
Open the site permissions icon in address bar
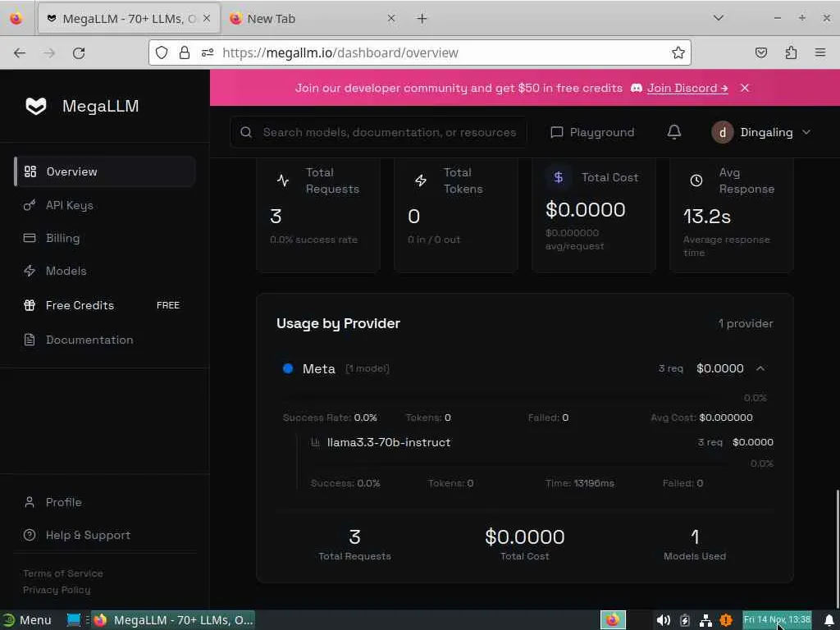click(x=208, y=52)
